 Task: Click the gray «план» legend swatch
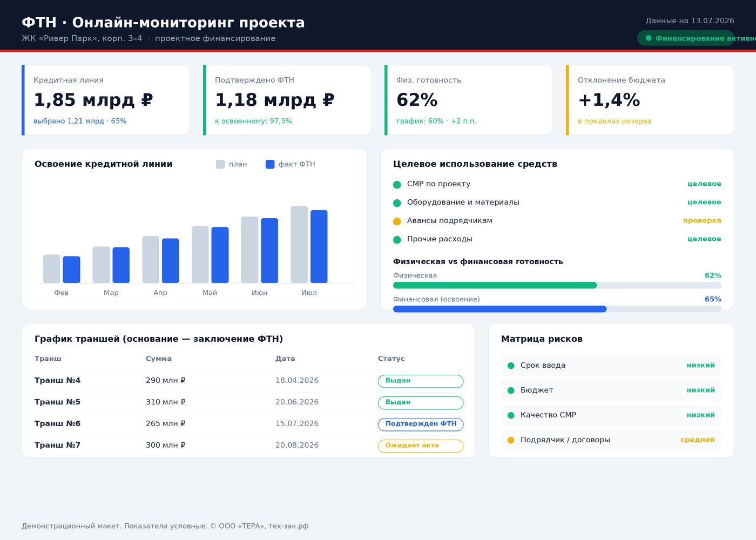[x=220, y=164]
